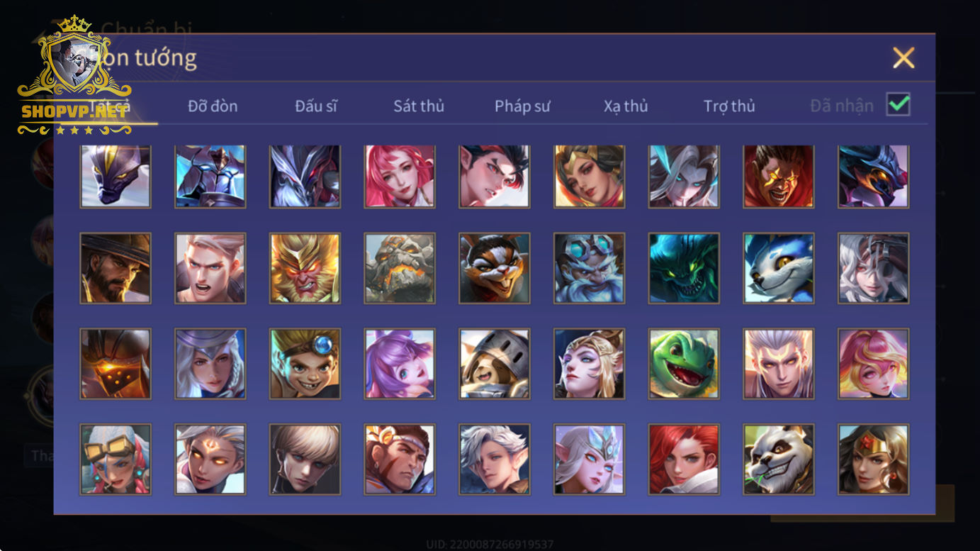Screen dimensions: 980x551
Task: Switch to the Đỡ đòn tab
Action: (x=213, y=106)
